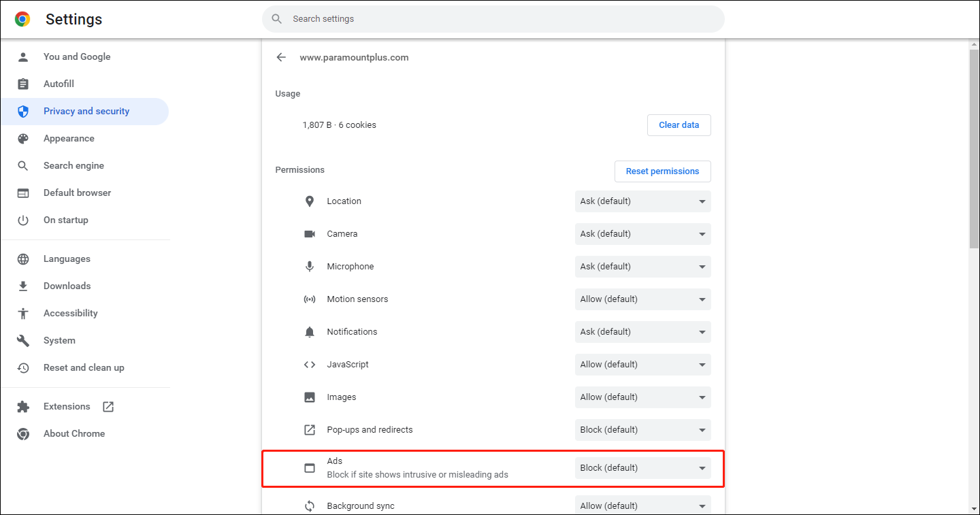Click the Downloads icon in sidebar
Screen dimensions: 980x515
point(23,286)
